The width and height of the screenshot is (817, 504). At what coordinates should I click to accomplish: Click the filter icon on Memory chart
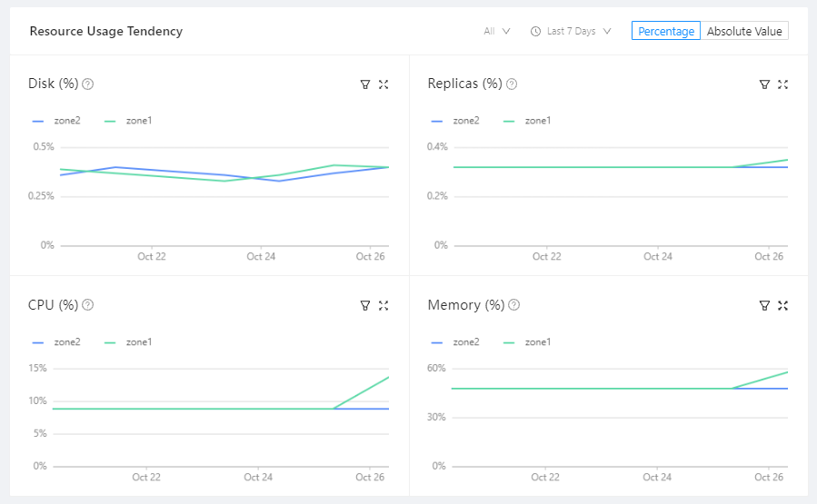[764, 306]
